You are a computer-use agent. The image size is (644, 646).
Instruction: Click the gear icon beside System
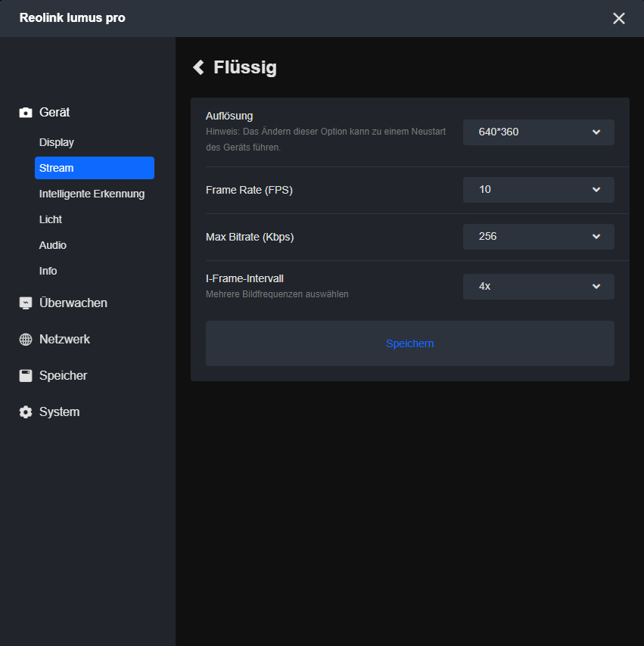point(26,412)
